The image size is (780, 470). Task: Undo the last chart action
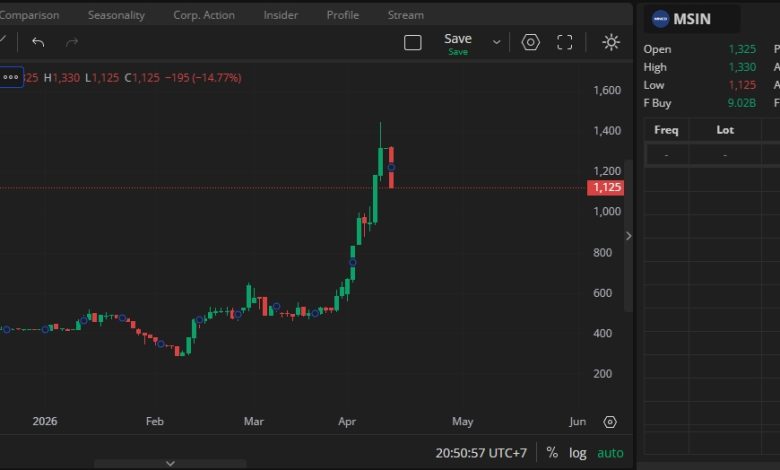point(38,42)
